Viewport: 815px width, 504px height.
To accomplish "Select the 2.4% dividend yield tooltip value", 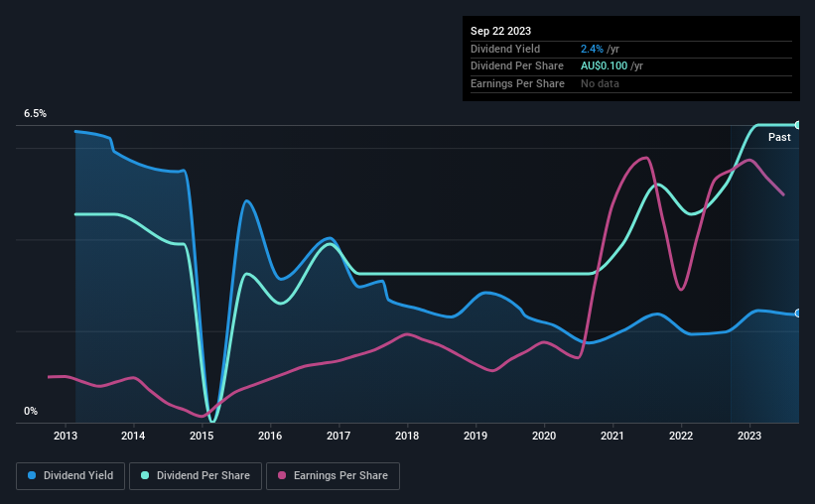I will point(591,49).
